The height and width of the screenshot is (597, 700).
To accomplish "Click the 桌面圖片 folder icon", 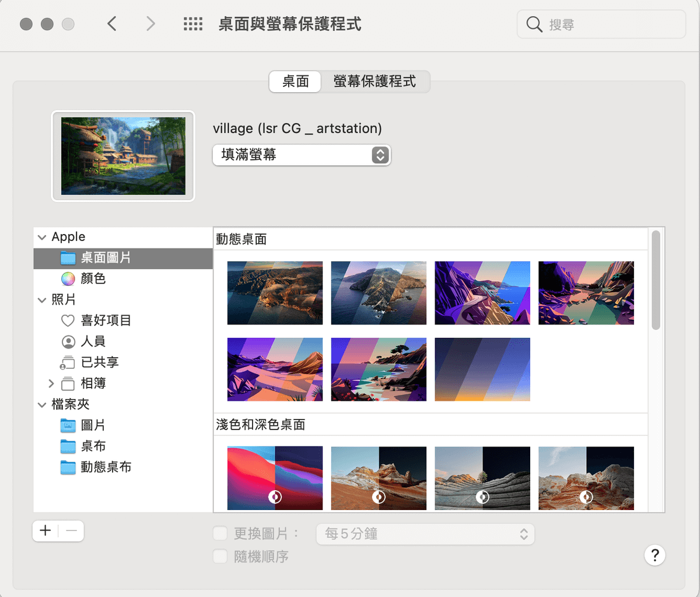I will click(x=68, y=258).
